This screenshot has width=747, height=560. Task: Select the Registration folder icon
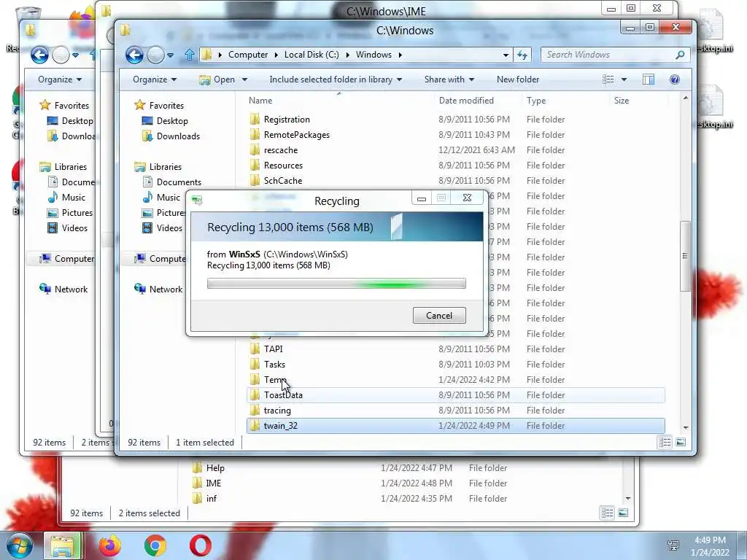coord(255,119)
